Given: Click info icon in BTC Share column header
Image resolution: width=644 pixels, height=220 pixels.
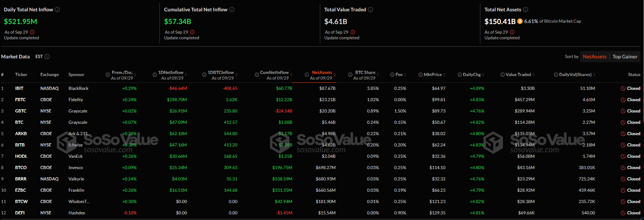Looking at the screenshot, I should 350,75.
